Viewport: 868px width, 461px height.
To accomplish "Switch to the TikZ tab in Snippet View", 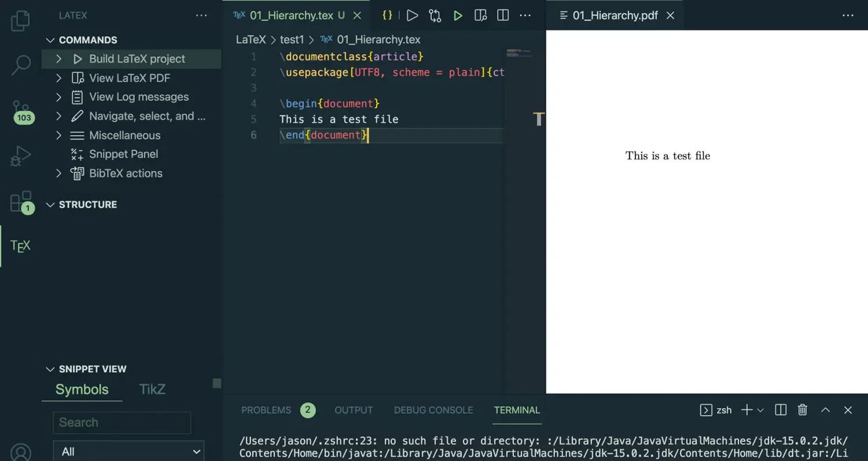I will point(152,389).
